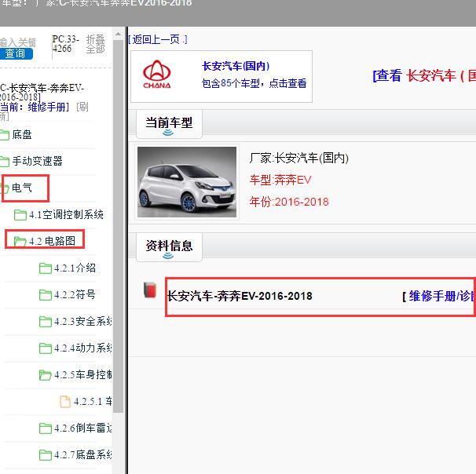
Task: Click the 当前：维修手册 link
Action: [x=35, y=107]
